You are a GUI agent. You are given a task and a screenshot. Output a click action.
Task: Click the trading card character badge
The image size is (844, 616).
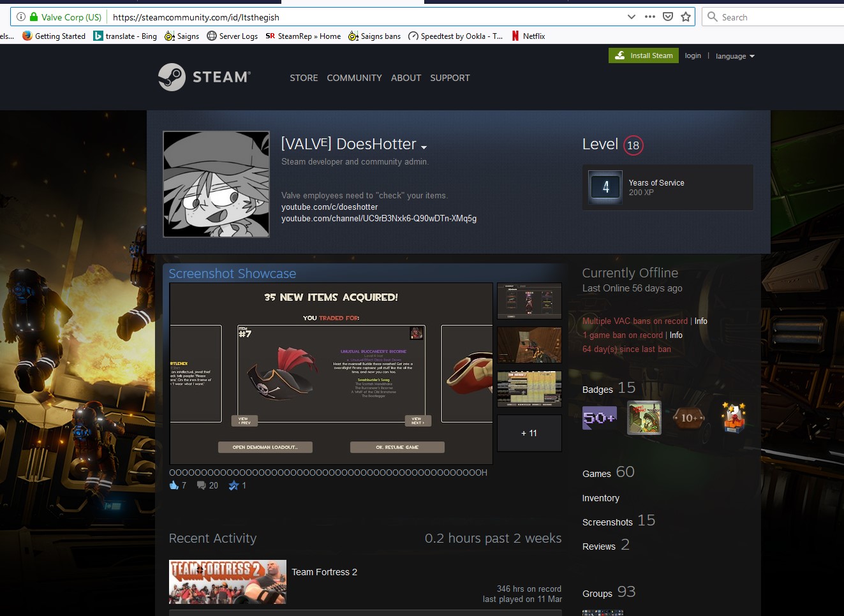click(644, 418)
